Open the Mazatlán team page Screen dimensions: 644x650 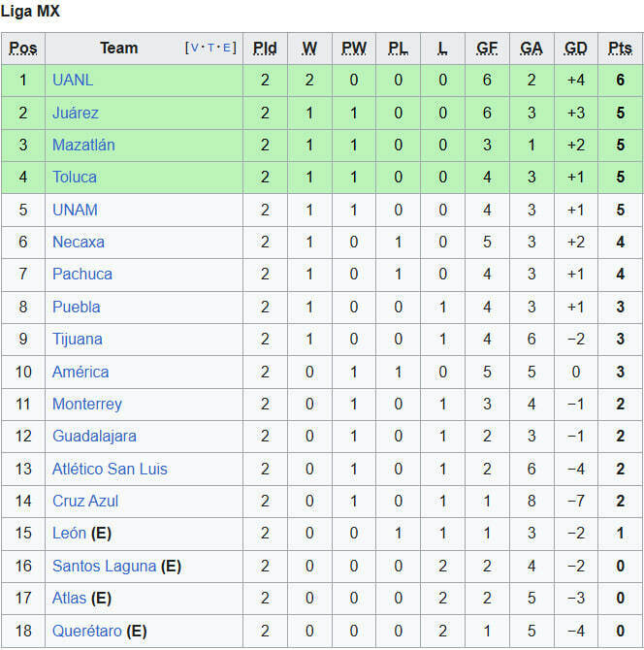pos(83,145)
